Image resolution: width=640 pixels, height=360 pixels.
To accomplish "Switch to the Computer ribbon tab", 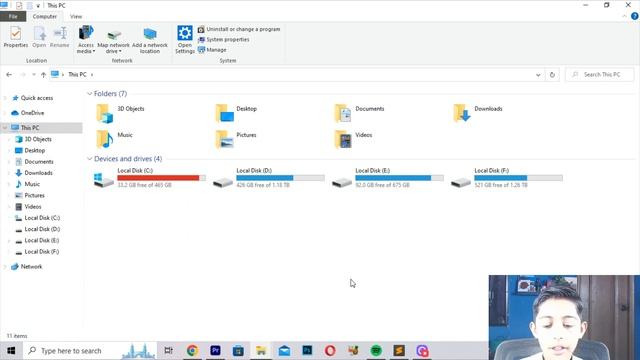I will [44, 16].
